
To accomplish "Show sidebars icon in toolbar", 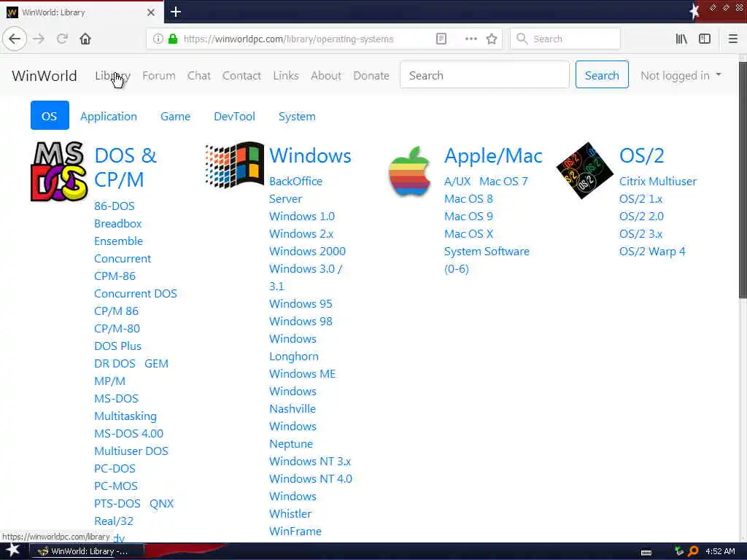I will (x=705, y=39).
